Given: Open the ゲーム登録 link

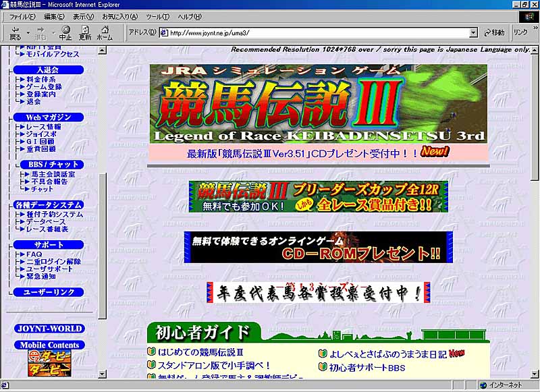Looking at the screenshot, I should click(44, 87).
